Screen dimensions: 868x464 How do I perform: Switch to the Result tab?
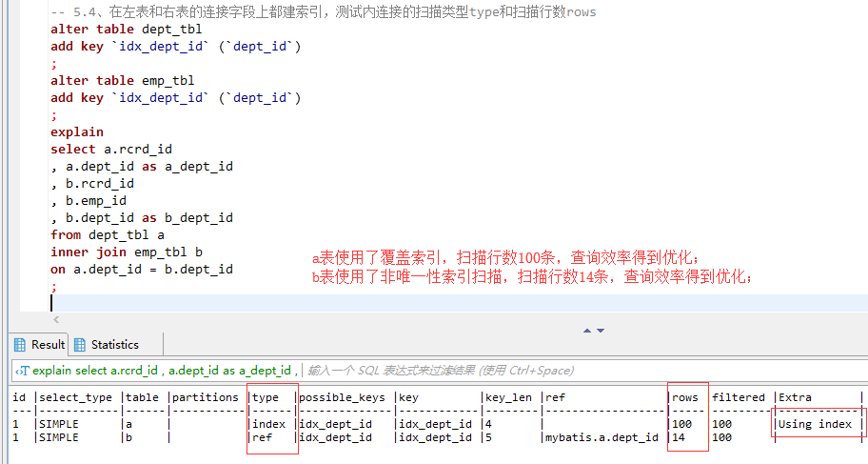(x=40, y=345)
